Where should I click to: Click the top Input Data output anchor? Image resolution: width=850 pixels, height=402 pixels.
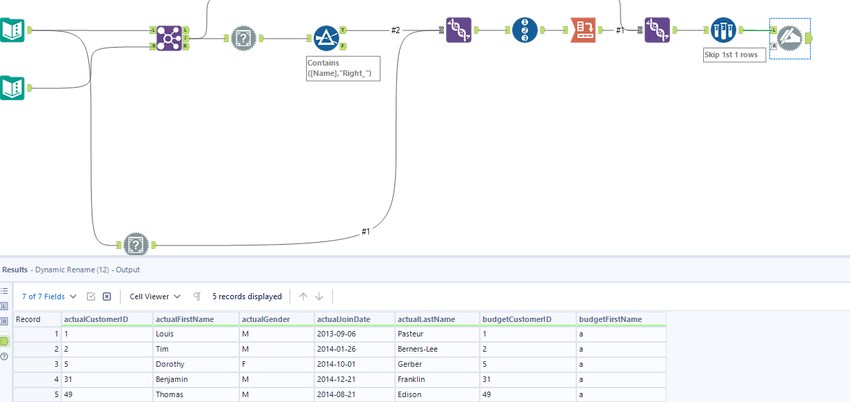30,30
